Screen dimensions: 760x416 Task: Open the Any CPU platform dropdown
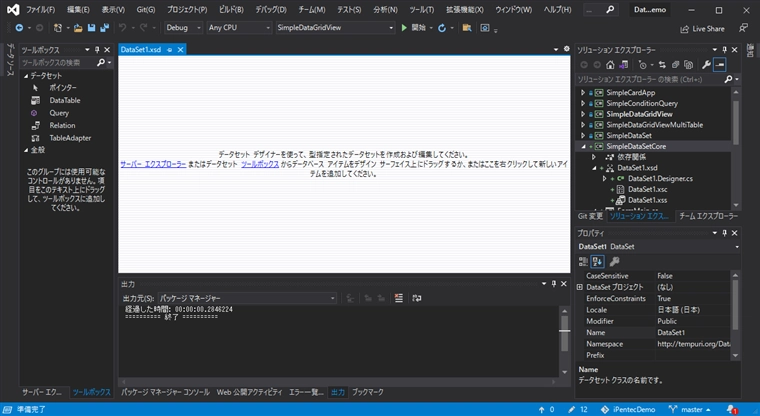[239, 28]
